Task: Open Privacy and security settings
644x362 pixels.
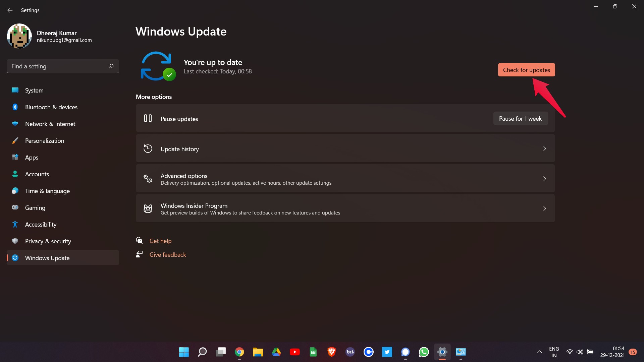Action: coord(48,241)
